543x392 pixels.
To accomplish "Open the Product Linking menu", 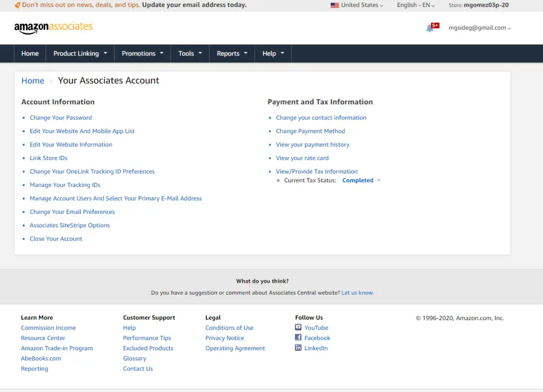I will click(x=80, y=54).
